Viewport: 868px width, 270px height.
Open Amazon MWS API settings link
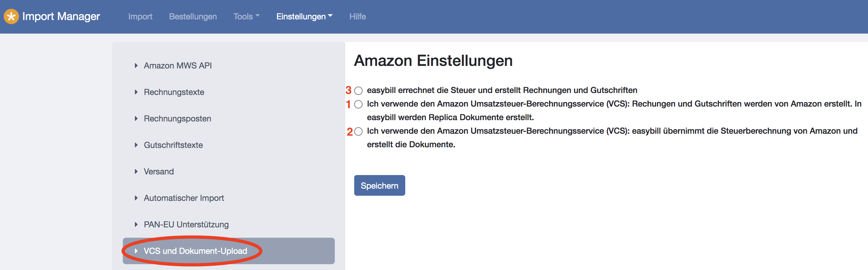178,66
